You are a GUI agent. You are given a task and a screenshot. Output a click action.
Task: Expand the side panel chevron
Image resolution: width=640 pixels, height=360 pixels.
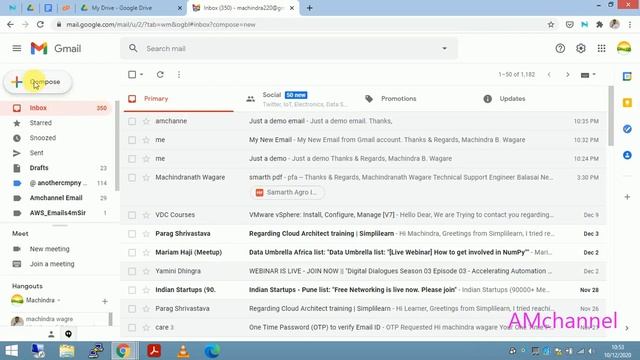pyautogui.click(x=627, y=328)
